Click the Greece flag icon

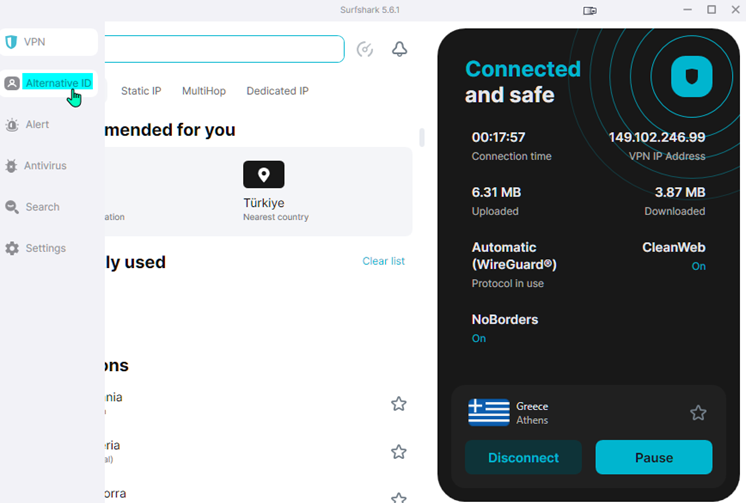[x=489, y=412]
